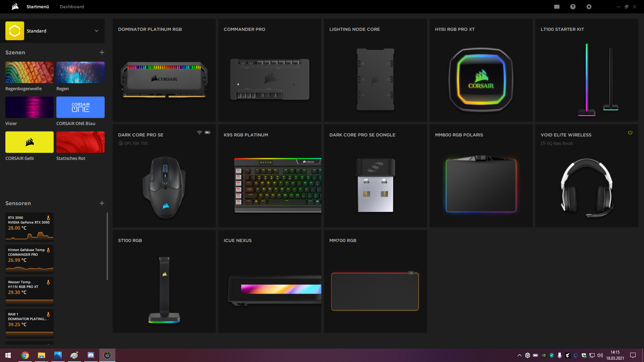Open the help question mark icon
This screenshot has height=362, width=644.
pyautogui.click(x=573, y=7)
